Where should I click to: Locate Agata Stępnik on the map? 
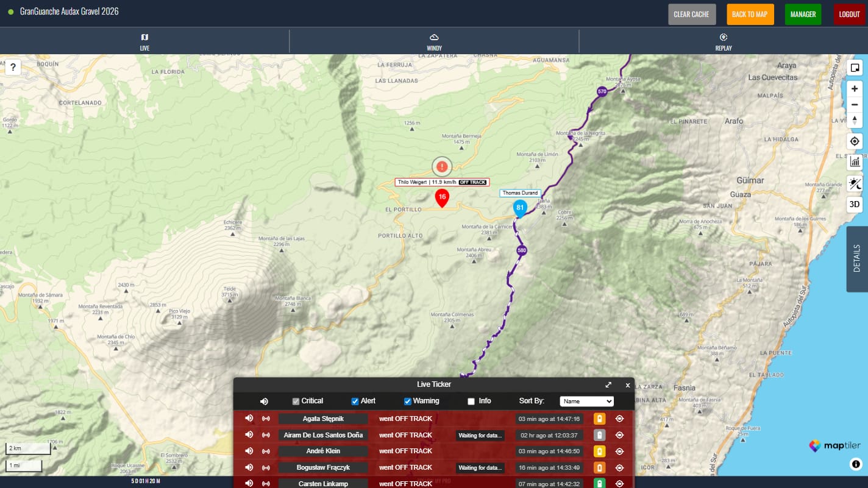619,419
